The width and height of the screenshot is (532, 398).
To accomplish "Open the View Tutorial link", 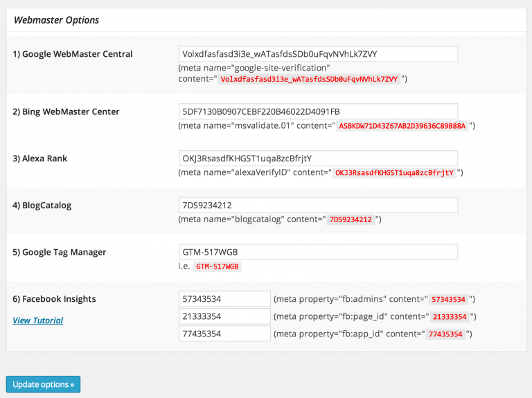I will pos(37,320).
